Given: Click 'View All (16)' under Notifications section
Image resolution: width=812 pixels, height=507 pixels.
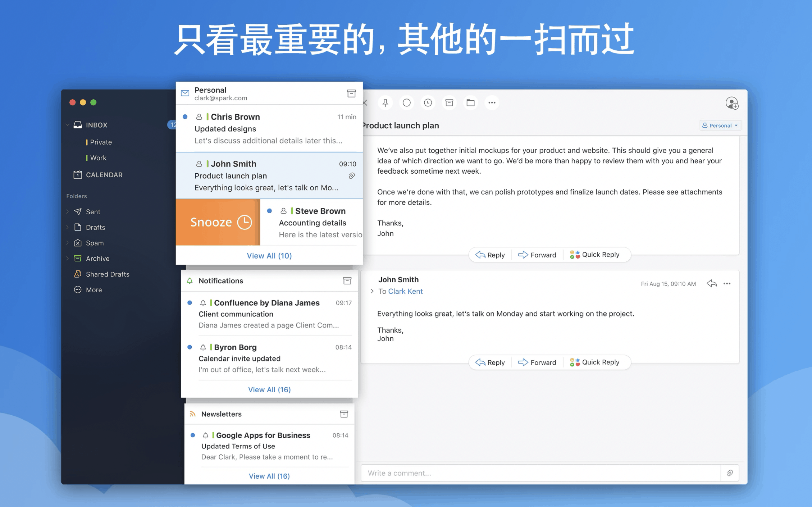Looking at the screenshot, I should (269, 388).
